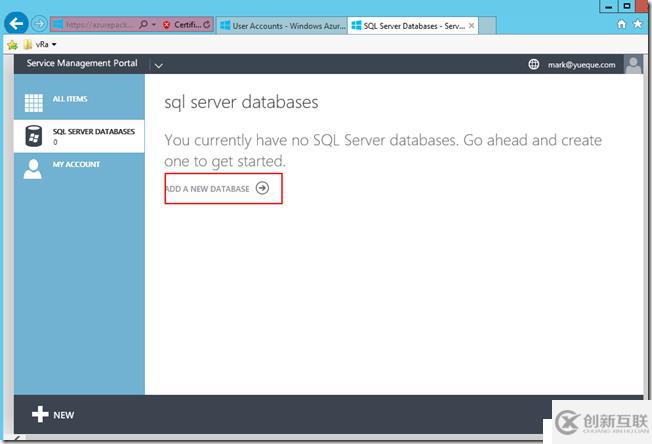
Task: Click the plus icon in bottom bar
Action: (40, 414)
